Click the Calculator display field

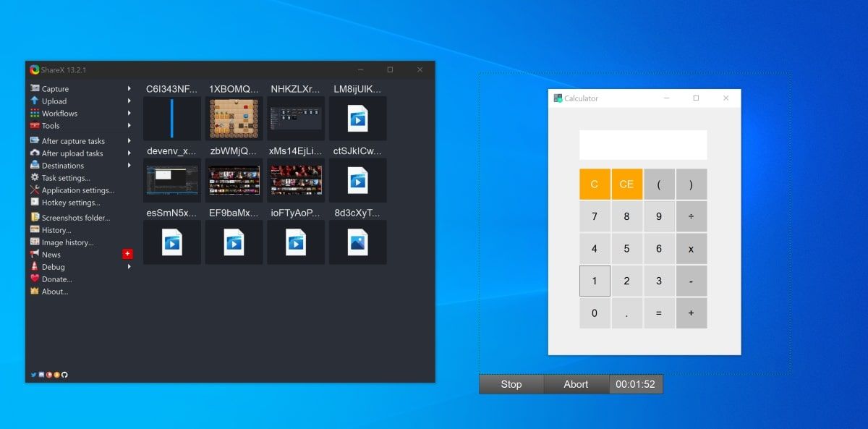(643, 145)
